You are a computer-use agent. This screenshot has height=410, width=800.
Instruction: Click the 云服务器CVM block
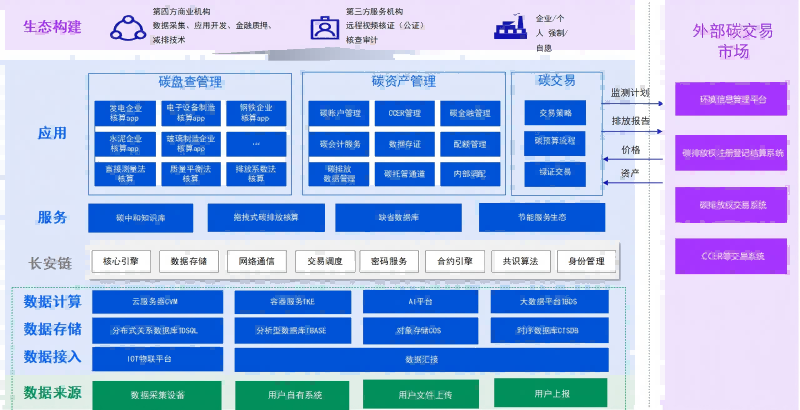[154, 301]
